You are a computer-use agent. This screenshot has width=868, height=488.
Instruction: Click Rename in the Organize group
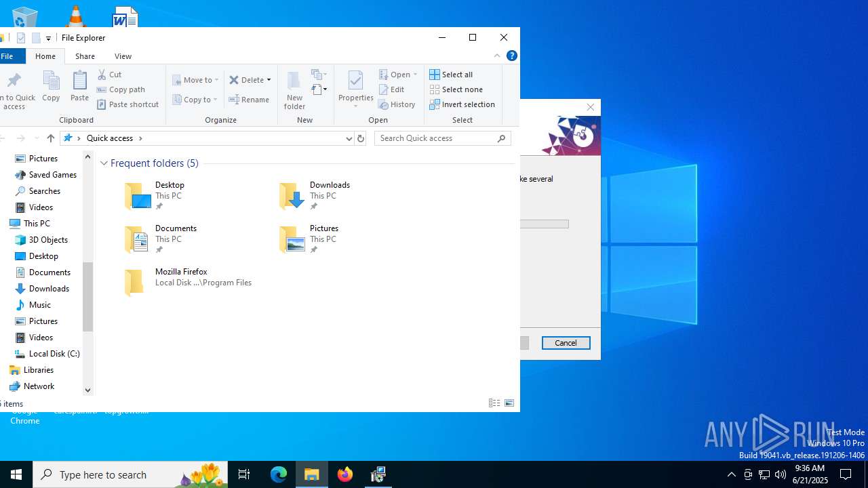click(249, 100)
